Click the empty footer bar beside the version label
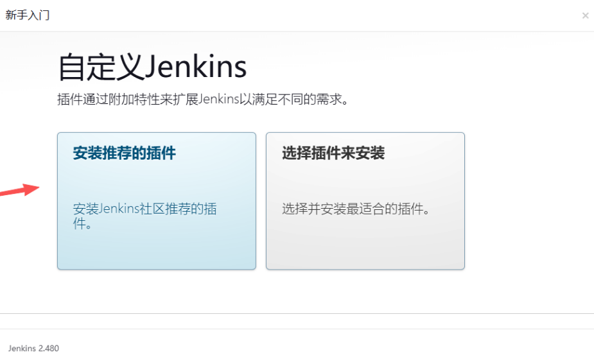The width and height of the screenshot is (594, 364). click(326, 348)
